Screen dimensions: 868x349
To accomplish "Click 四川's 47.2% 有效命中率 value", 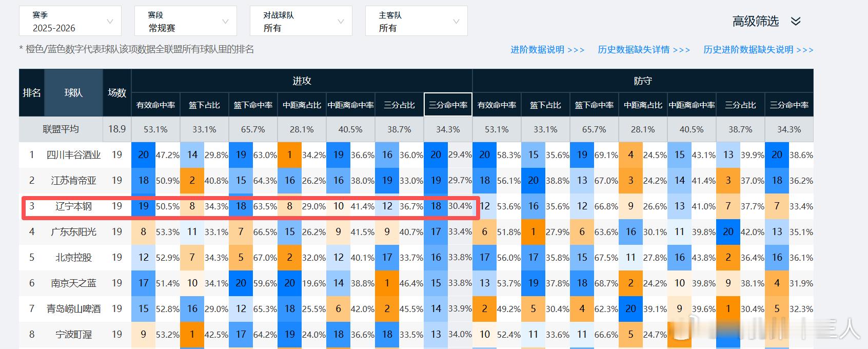I will click(168, 155).
